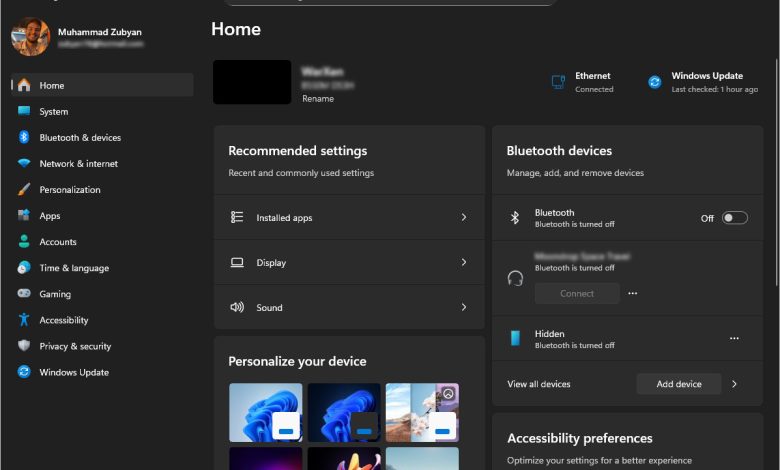The width and height of the screenshot is (780, 470).
Task: Click the Muhammad Zubyan profile picture
Action: click(x=30, y=37)
